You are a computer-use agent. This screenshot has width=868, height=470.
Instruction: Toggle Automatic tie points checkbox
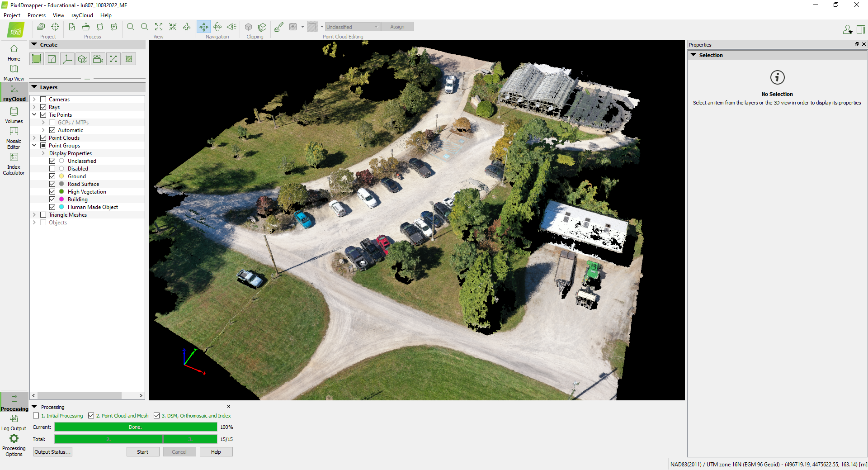(x=52, y=130)
